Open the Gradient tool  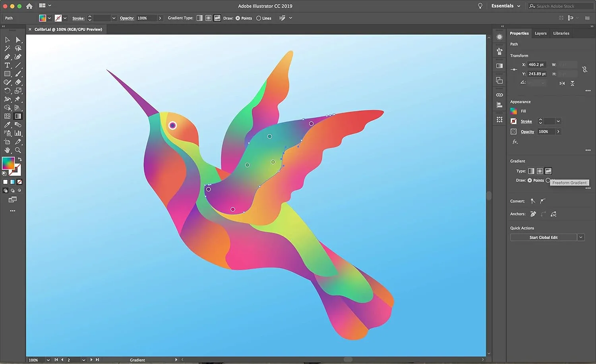pyautogui.click(x=18, y=116)
